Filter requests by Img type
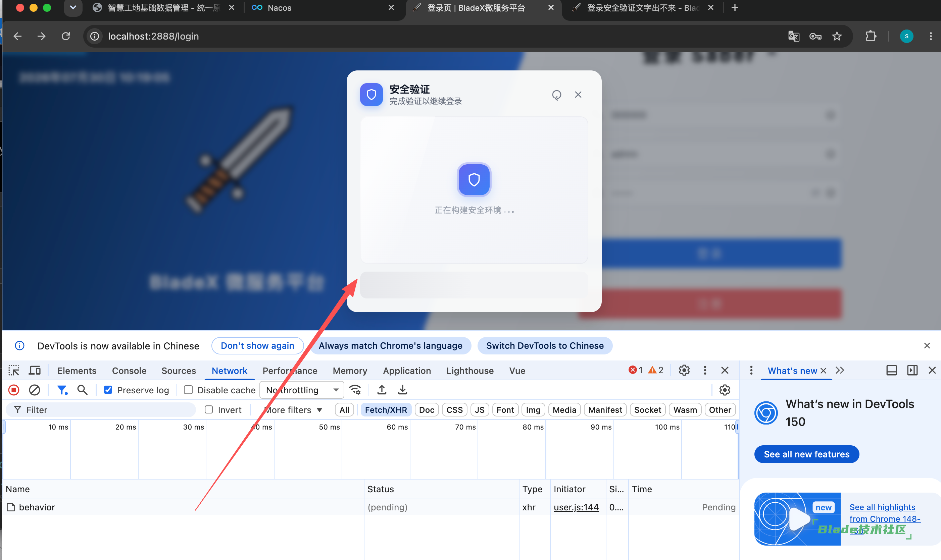 point(533,410)
